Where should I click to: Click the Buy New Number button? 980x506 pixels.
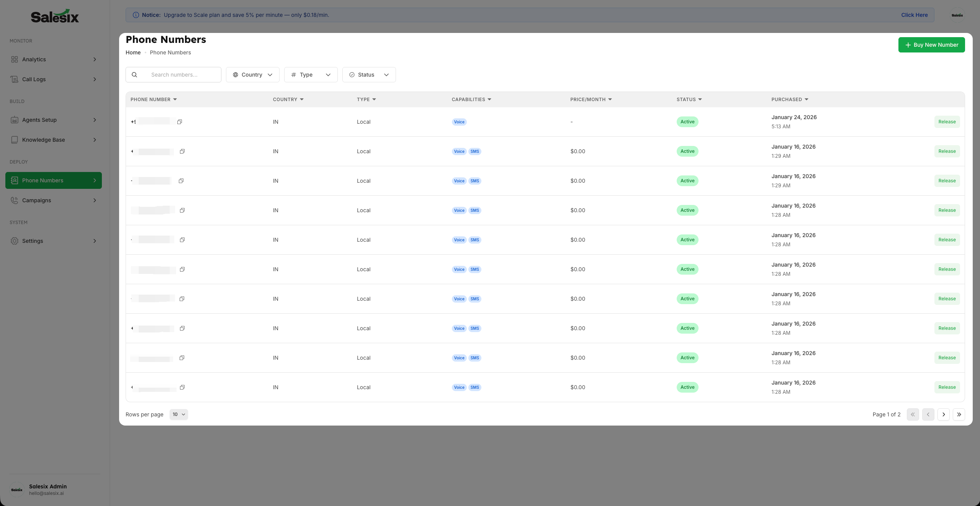point(931,45)
